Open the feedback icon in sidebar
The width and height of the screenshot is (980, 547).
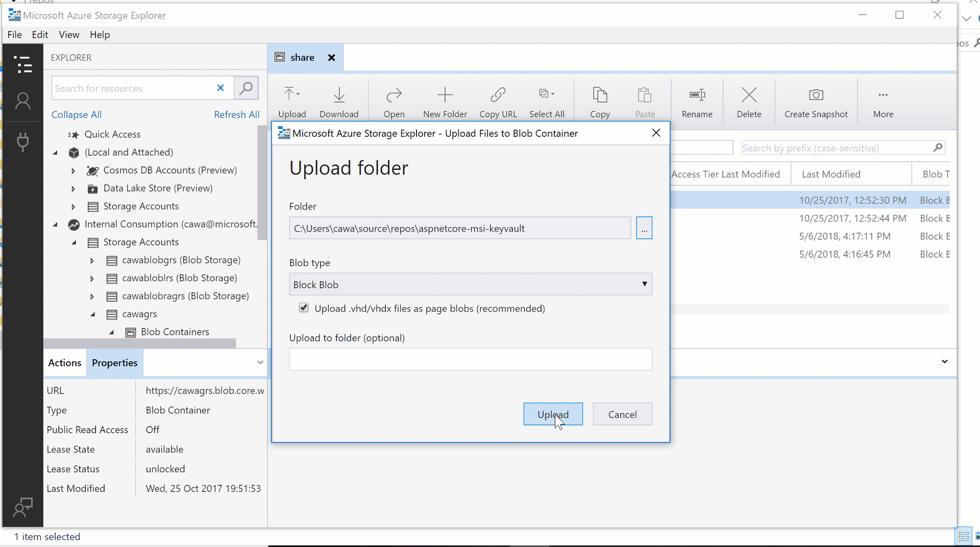[23, 507]
